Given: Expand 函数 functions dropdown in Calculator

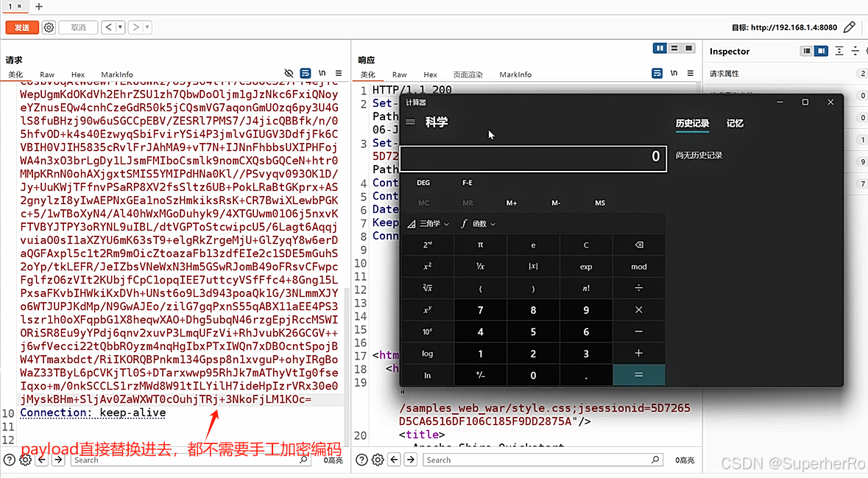Looking at the screenshot, I should coord(478,224).
